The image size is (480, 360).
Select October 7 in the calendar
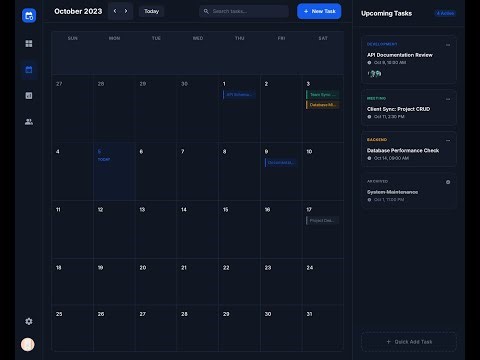point(198,171)
